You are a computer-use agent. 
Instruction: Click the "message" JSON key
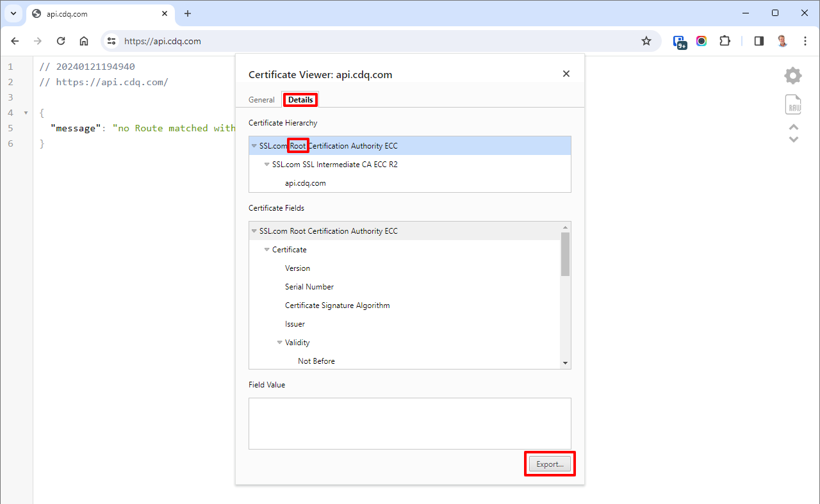tap(76, 128)
